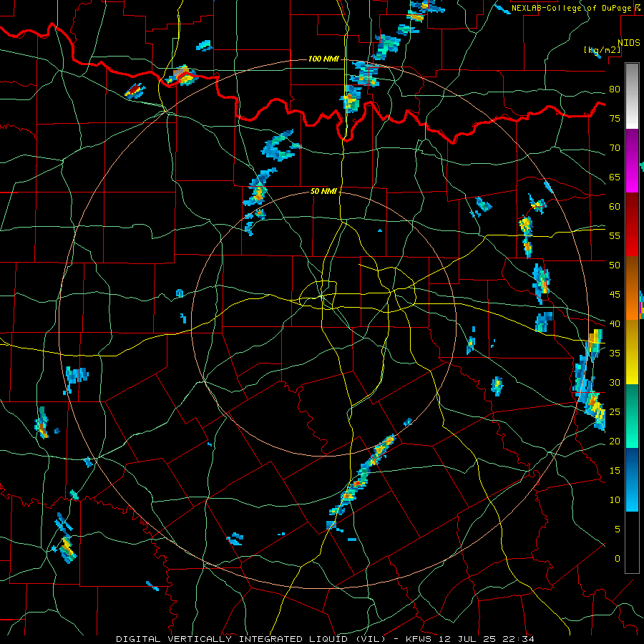Click the 20 value on the VIL scale
The height and width of the screenshot is (644, 644).
coord(615,441)
